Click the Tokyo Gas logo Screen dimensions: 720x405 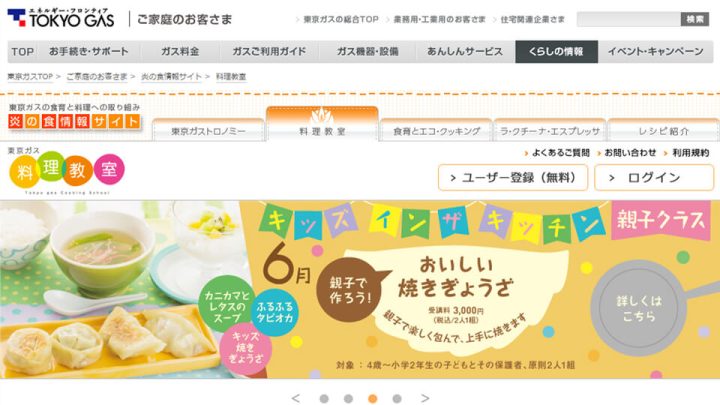click(x=61, y=18)
